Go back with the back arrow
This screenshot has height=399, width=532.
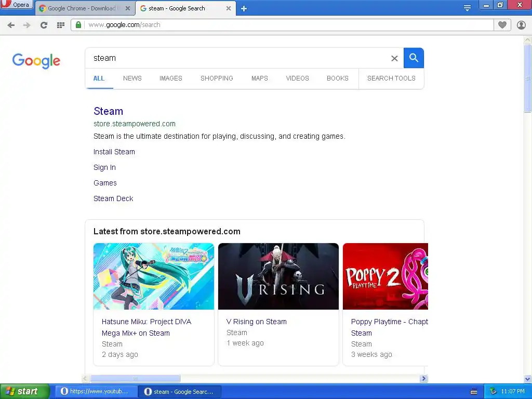[11, 25]
